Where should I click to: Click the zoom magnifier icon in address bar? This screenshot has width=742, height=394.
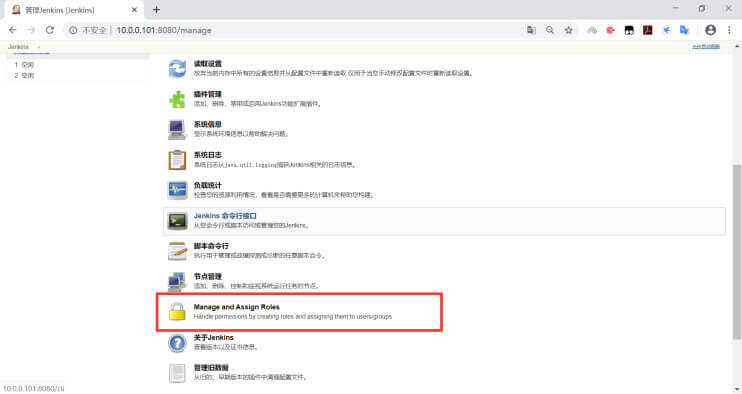(x=550, y=30)
